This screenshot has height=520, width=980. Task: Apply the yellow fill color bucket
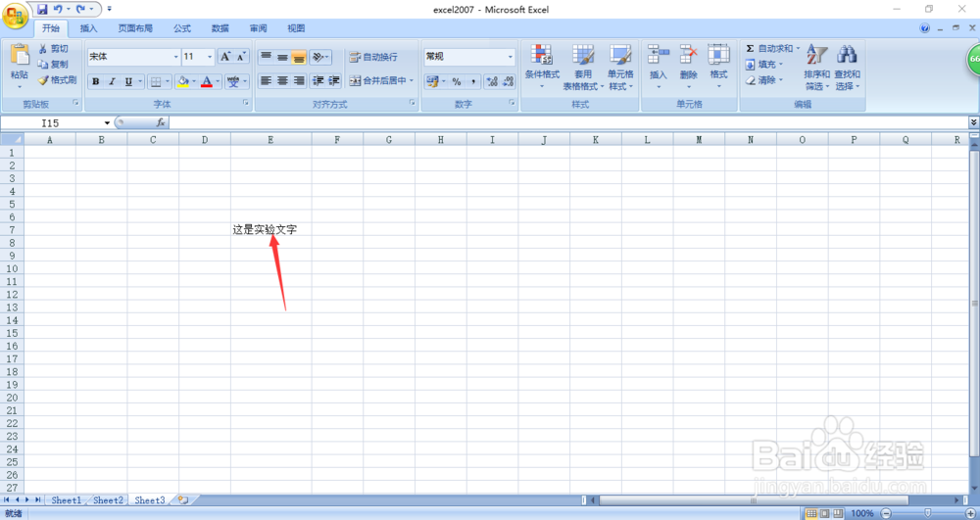(182, 81)
